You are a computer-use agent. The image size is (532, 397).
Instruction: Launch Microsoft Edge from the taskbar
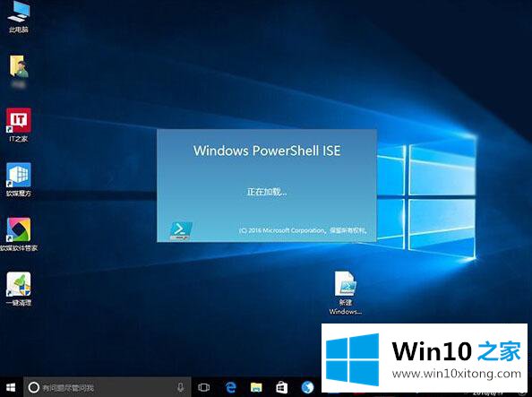click(x=231, y=387)
